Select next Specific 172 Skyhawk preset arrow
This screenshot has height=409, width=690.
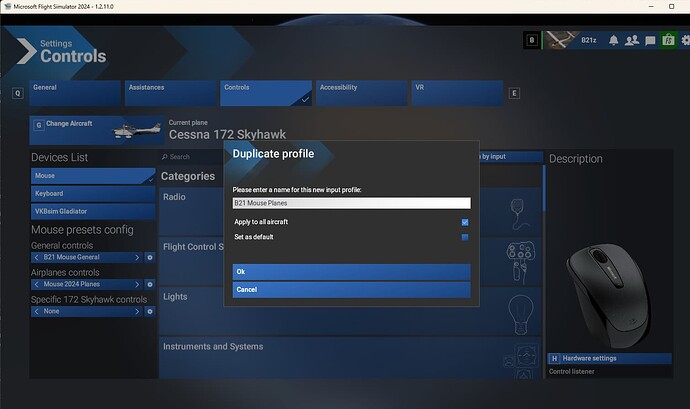pyautogui.click(x=137, y=311)
